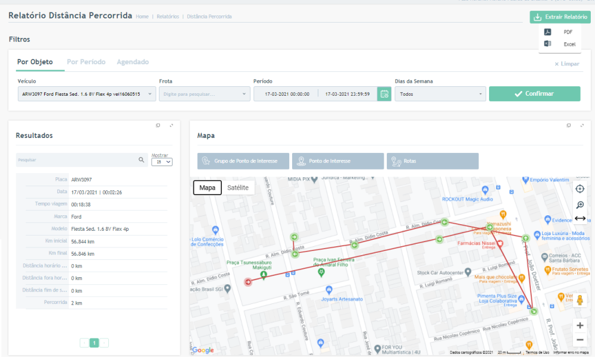Image resolution: width=595 pixels, height=364 pixels.
Task: Select the Por Objeto tab
Action: click(x=35, y=62)
